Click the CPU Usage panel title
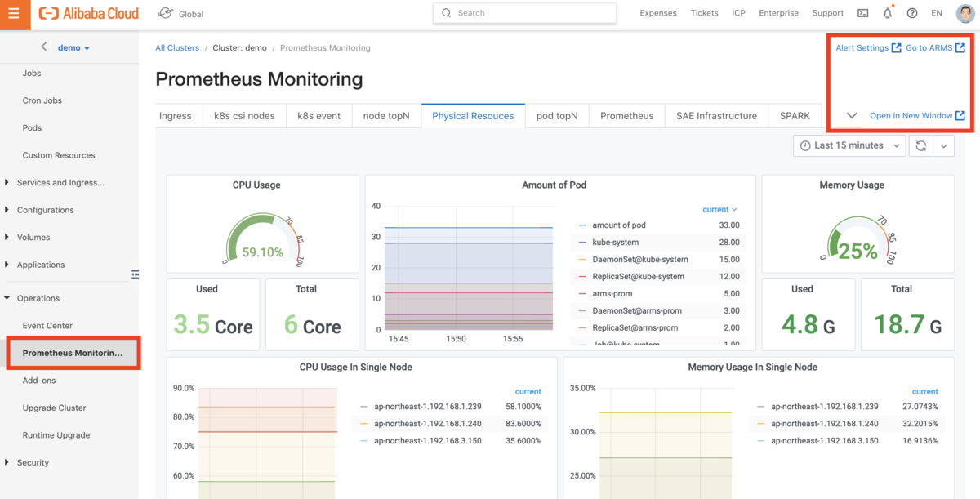This screenshot has width=980, height=499. pyautogui.click(x=256, y=185)
